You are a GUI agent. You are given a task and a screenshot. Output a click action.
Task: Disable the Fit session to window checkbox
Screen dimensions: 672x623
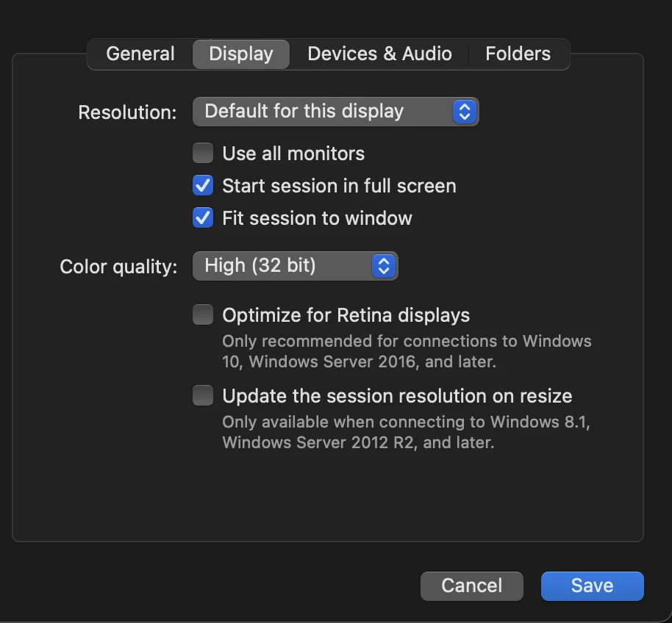(x=203, y=218)
